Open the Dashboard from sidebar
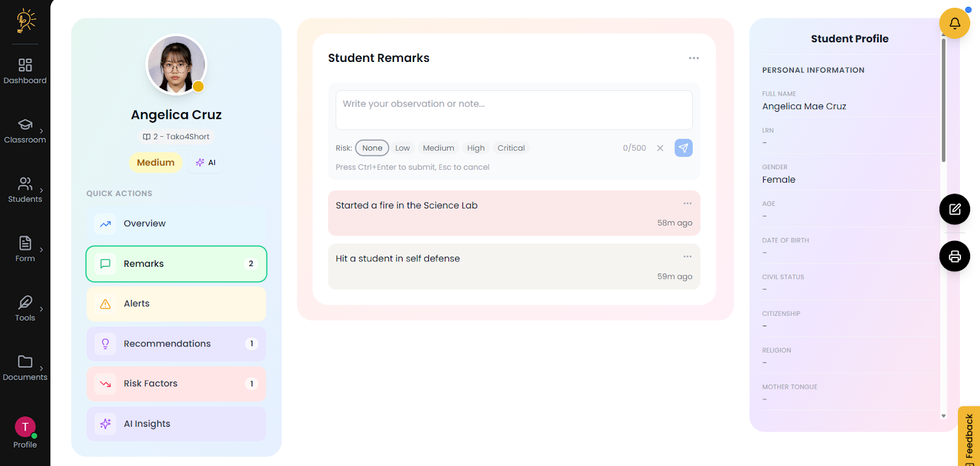The width and height of the screenshot is (980, 466). [x=25, y=71]
